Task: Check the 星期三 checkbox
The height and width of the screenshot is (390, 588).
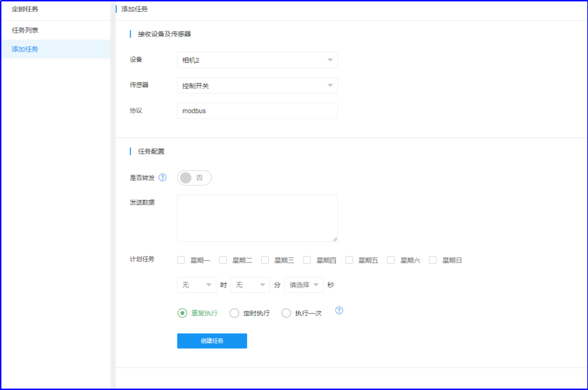Action: pos(265,260)
